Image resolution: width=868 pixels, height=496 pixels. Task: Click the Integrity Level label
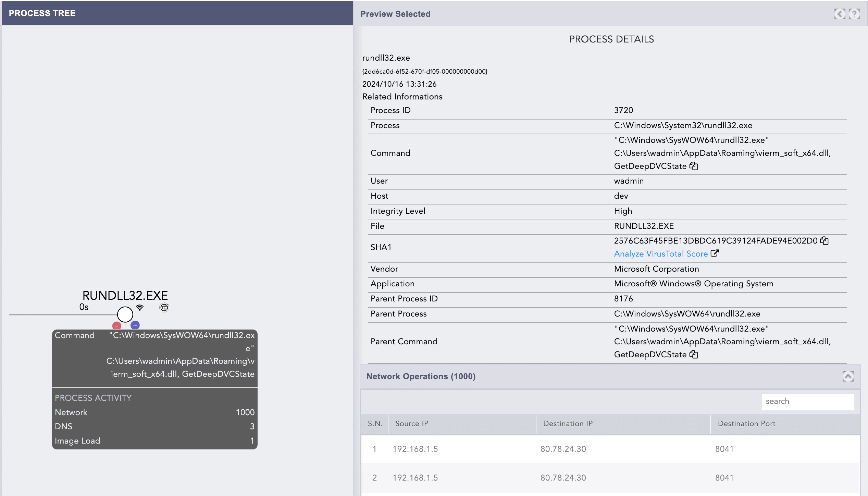(398, 211)
